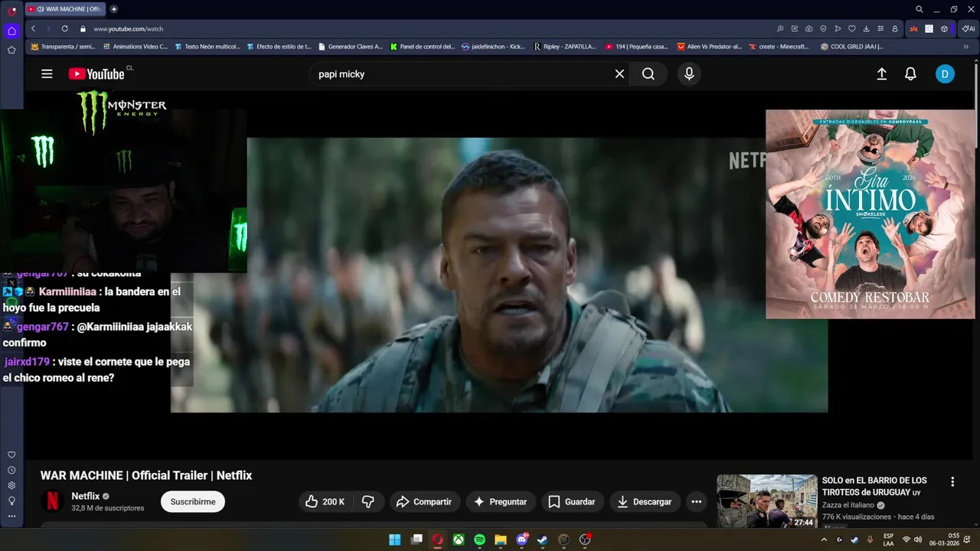The height and width of the screenshot is (551, 980).
Task: Open the 'Animations Video C...' bookmark
Action: pyautogui.click(x=135, y=47)
